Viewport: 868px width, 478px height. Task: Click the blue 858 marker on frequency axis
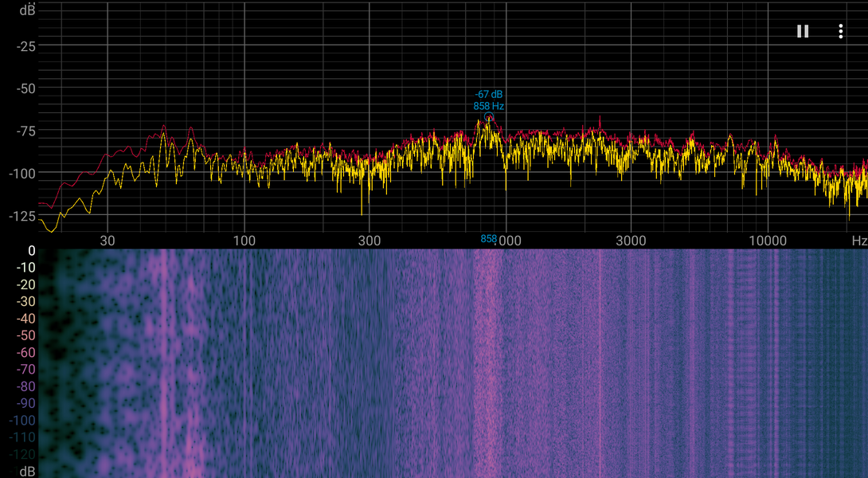pyautogui.click(x=489, y=239)
